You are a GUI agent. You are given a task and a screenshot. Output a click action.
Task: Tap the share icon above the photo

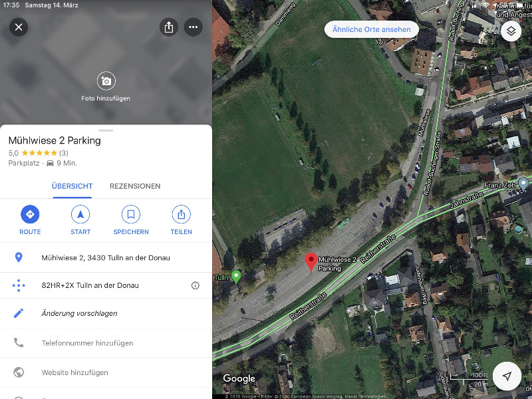pyautogui.click(x=169, y=27)
